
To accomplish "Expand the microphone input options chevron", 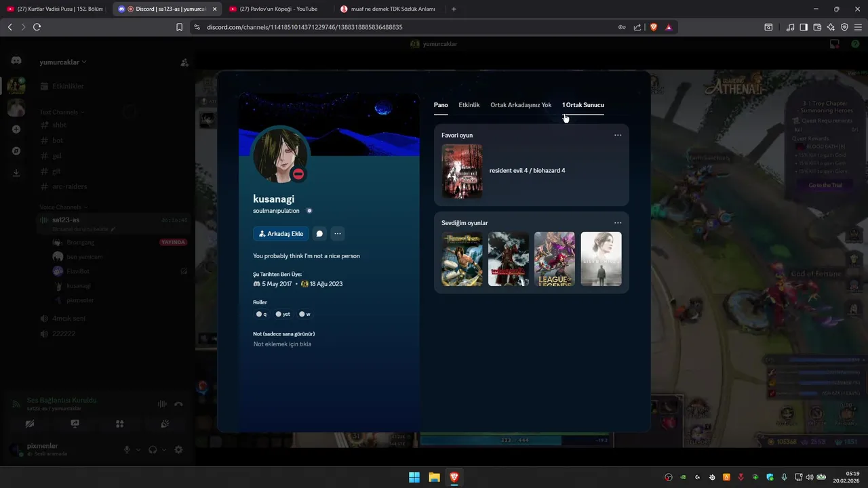I will point(138,449).
